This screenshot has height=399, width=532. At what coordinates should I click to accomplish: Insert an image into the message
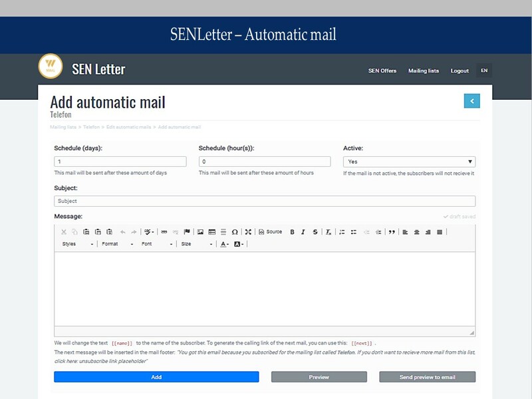200,232
